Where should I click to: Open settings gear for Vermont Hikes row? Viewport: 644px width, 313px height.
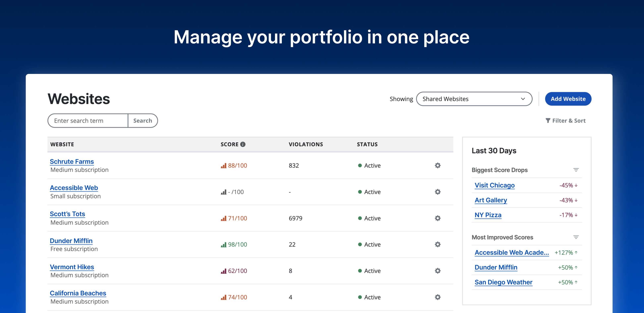437,271
